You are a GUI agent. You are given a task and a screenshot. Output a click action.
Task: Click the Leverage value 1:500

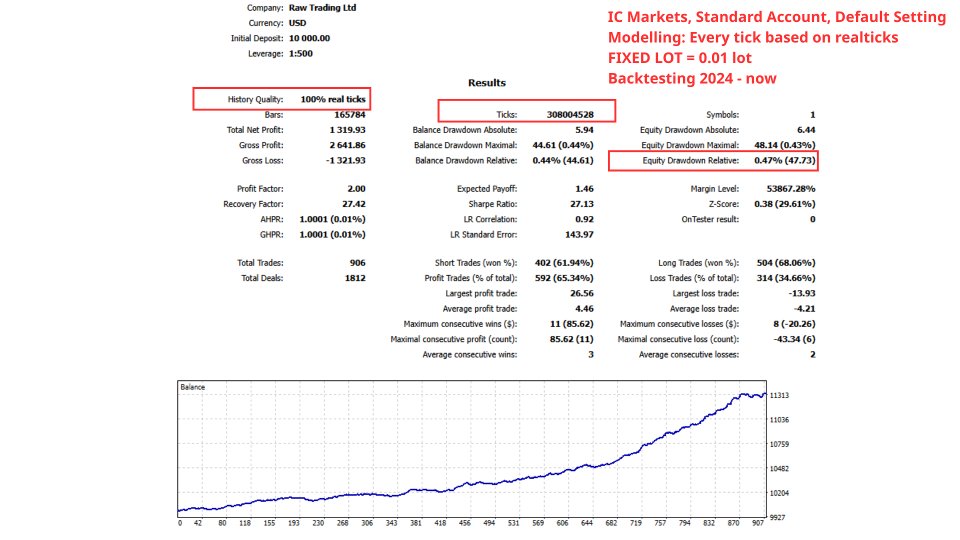(301, 54)
